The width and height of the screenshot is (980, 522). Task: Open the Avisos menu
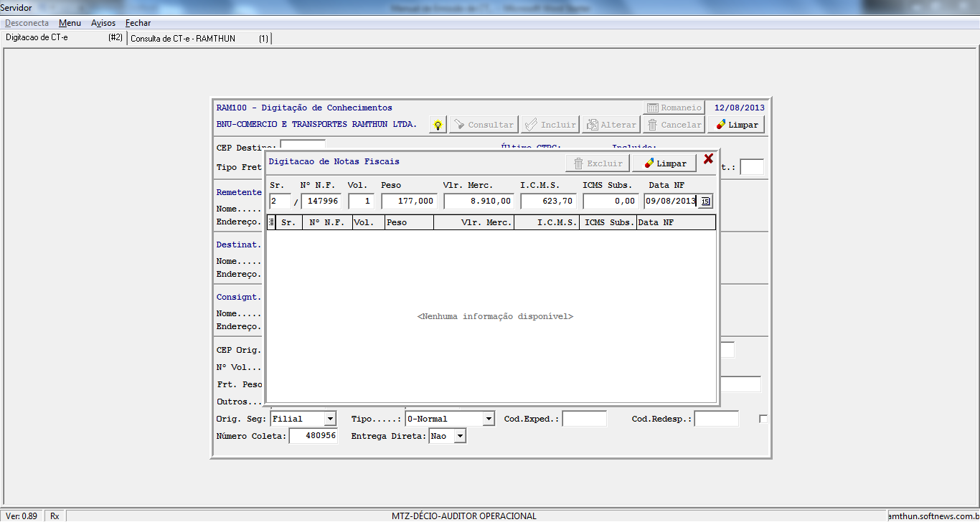point(103,23)
